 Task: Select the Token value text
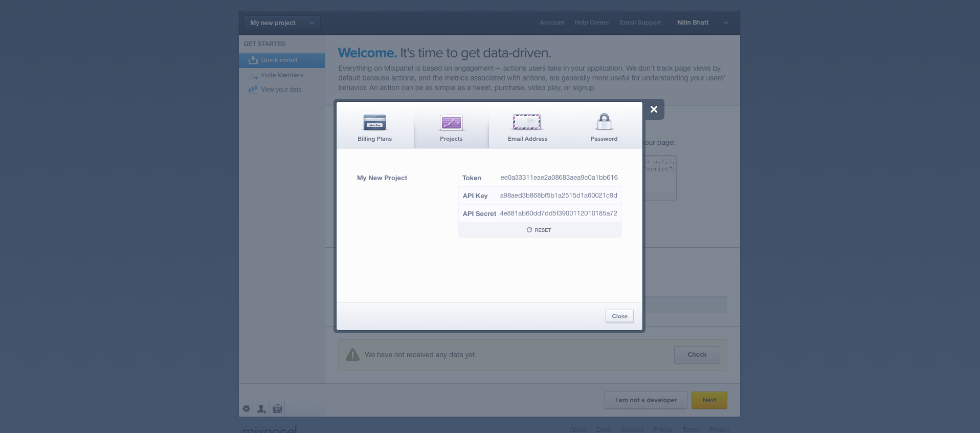click(x=559, y=178)
